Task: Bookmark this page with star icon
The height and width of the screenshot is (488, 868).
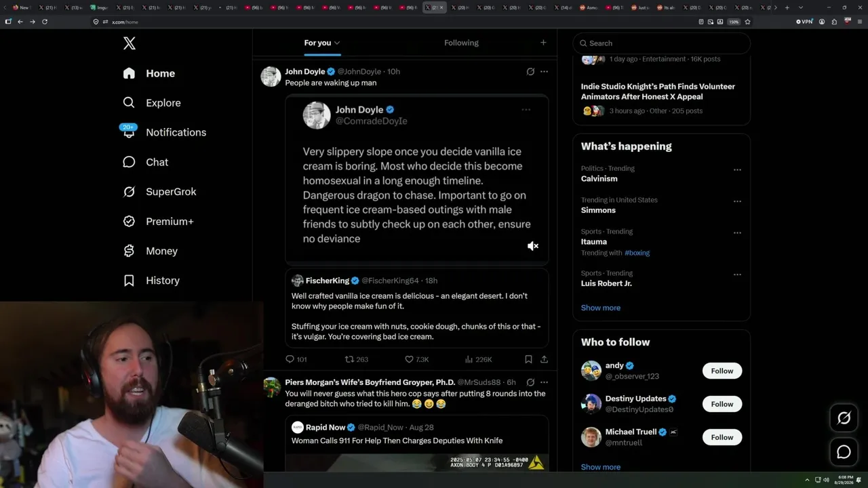Action: (747, 22)
